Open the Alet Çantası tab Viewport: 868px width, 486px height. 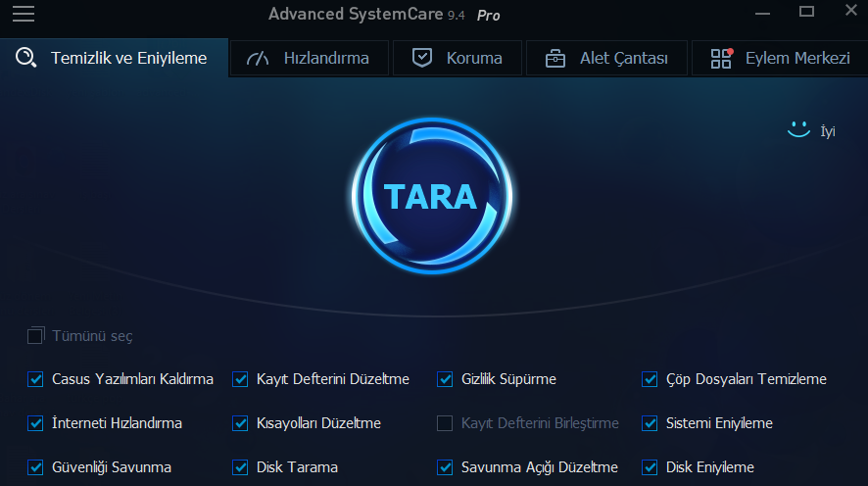(606, 58)
